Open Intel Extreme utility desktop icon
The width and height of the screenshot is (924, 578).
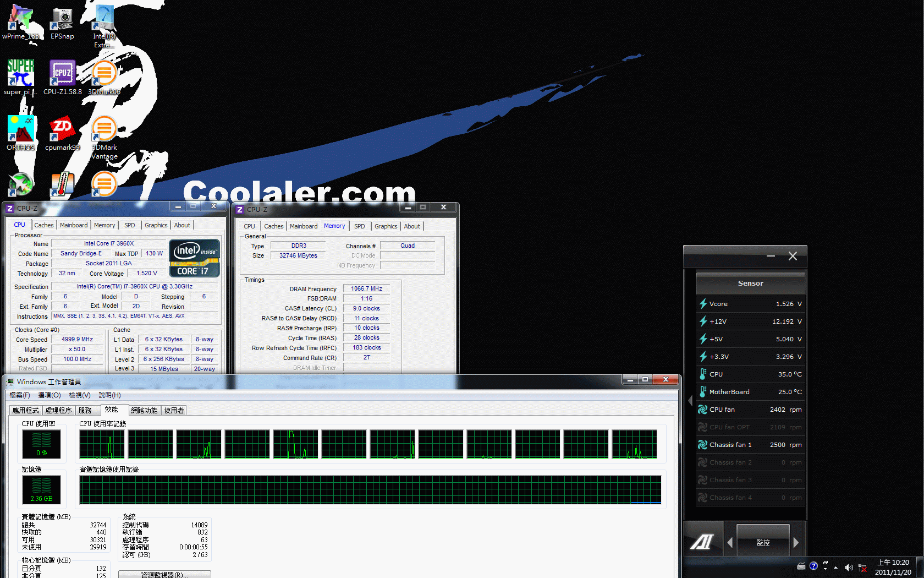click(x=104, y=26)
